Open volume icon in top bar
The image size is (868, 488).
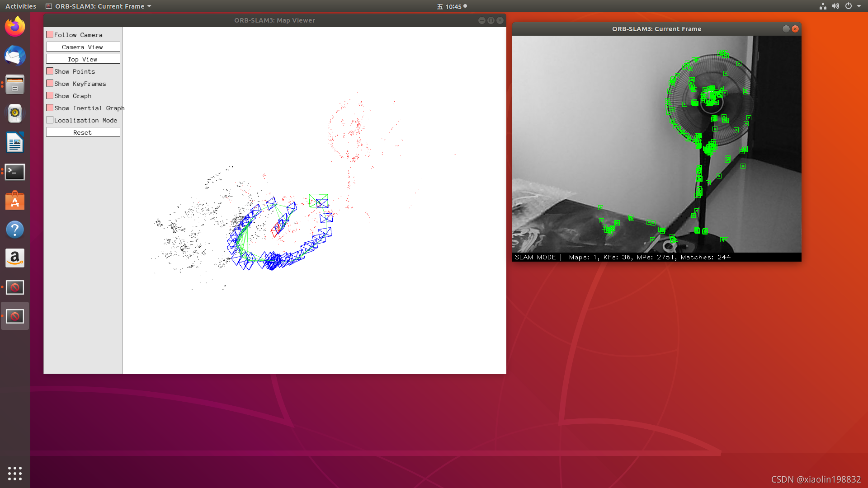[x=835, y=6]
